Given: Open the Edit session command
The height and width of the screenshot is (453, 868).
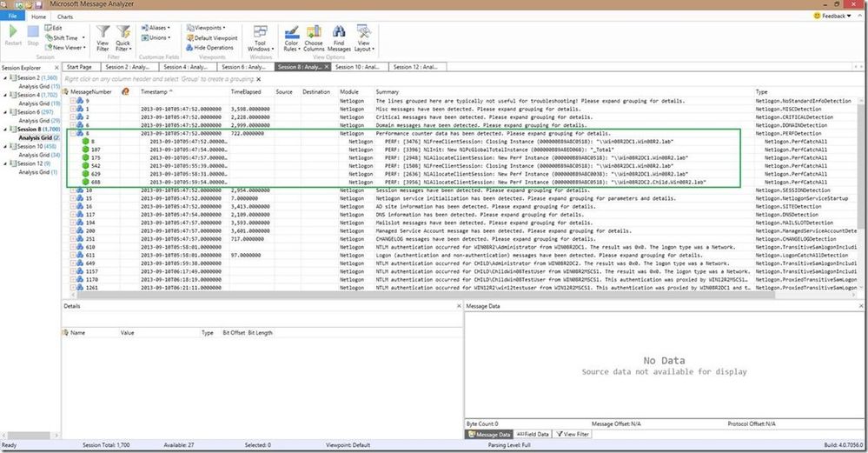Looking at the screenshot, I should pos(54,28).
